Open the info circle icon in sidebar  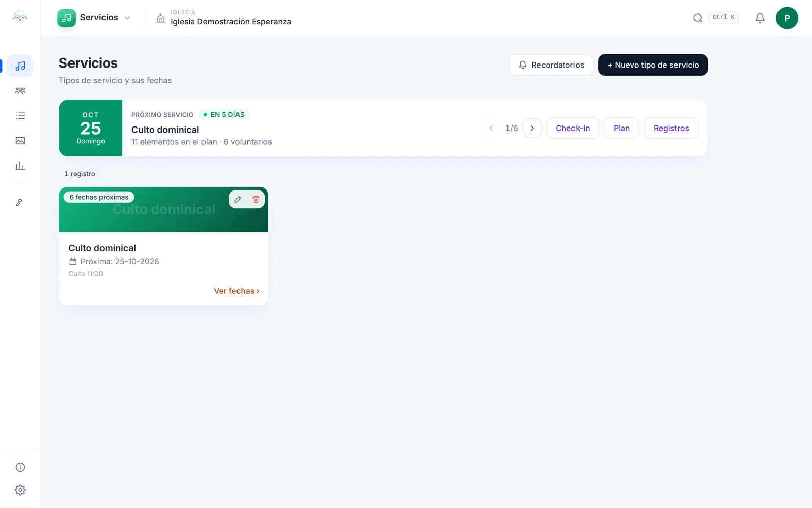click(20, 467)
